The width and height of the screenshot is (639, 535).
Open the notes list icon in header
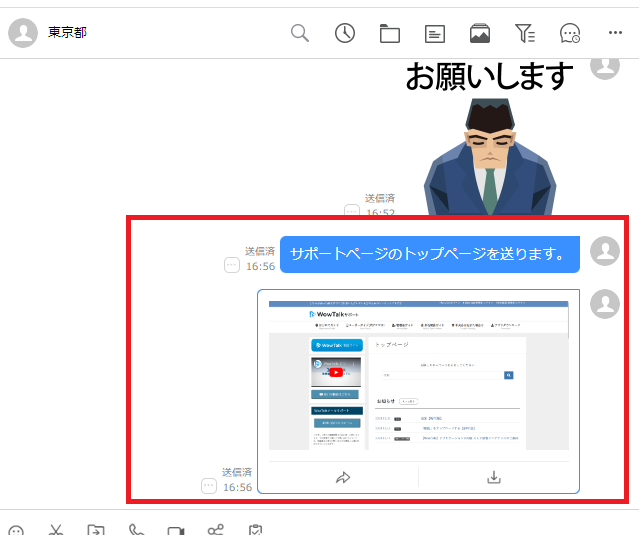click(x=435, y=34)
